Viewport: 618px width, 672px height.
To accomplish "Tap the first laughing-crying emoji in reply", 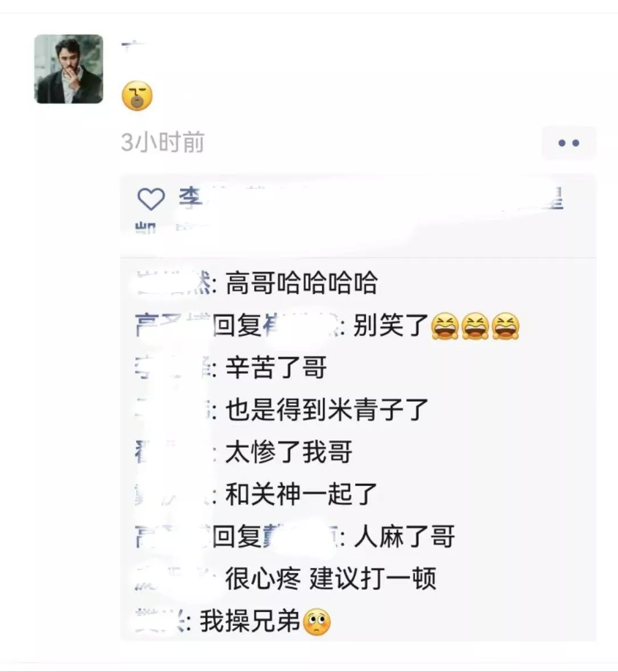I will tap(445, 326).
